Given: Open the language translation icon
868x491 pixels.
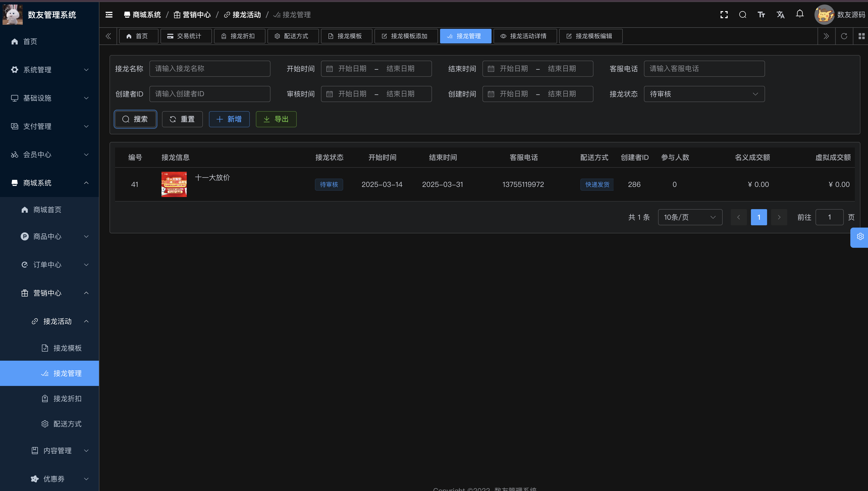Looking at the screenshot, I should (780, 14).
